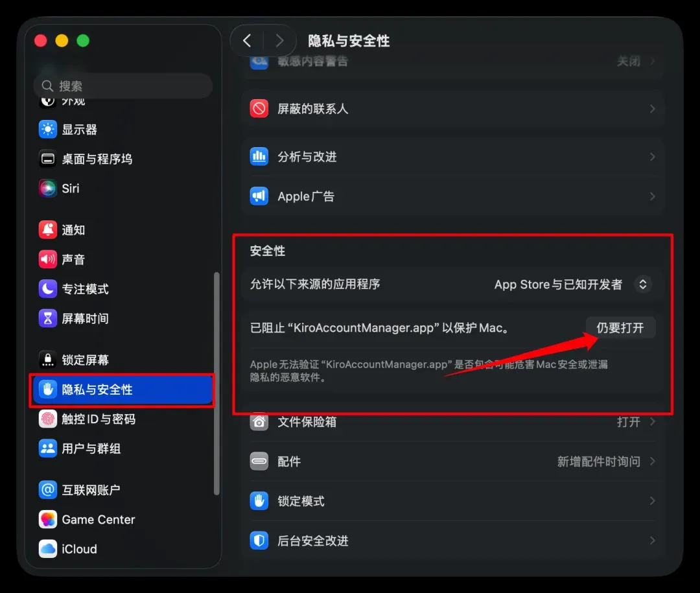Go back with the left arrow
The image size is (700, 593).
coord(247,41)
